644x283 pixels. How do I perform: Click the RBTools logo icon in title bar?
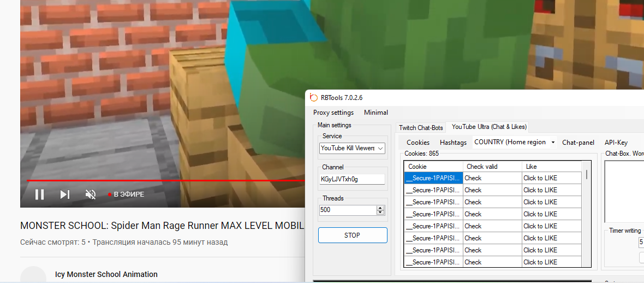(313, 98)
